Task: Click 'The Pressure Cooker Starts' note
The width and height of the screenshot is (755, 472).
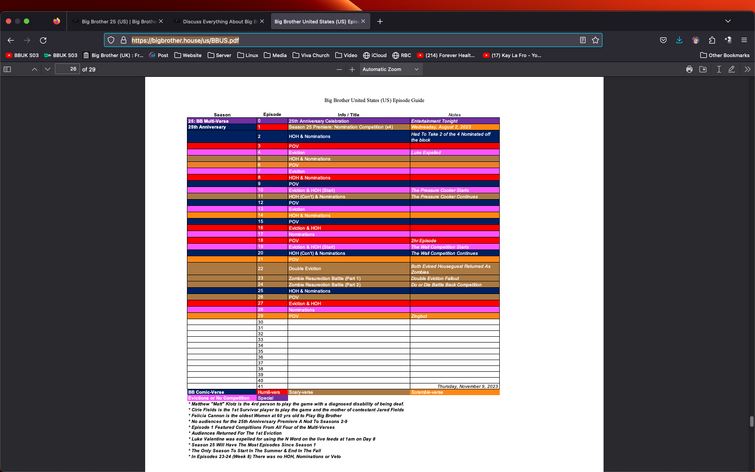Action: [x=455, y=190]
